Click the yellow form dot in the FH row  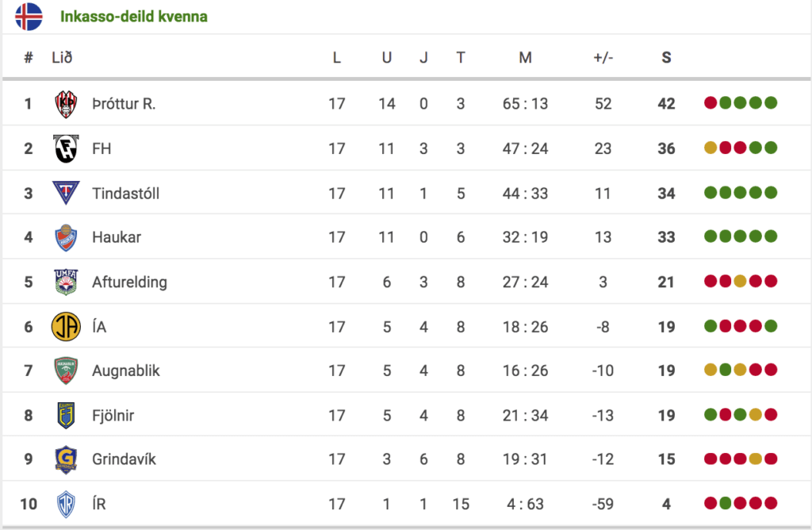pos(710,148)
